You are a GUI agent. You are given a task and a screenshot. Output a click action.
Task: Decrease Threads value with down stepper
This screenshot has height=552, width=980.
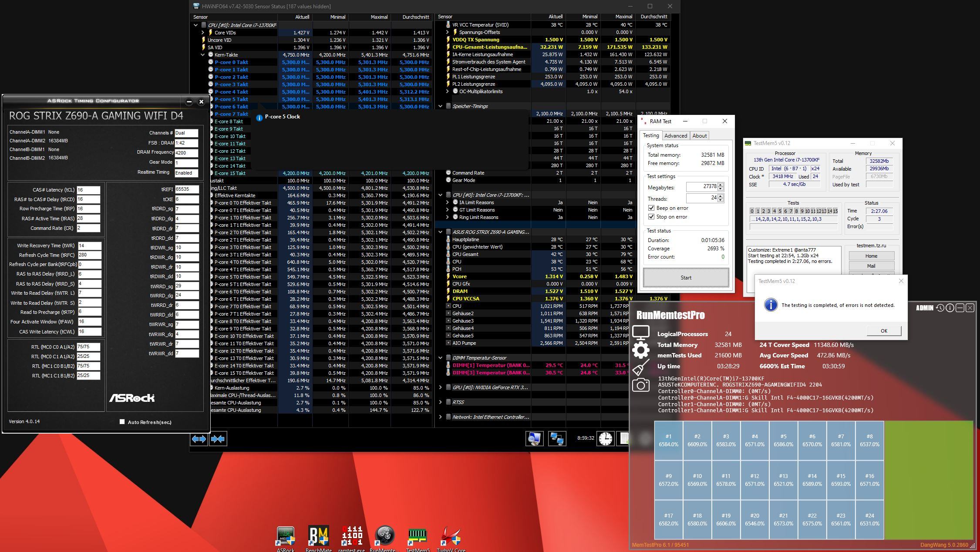pos(721,200)
